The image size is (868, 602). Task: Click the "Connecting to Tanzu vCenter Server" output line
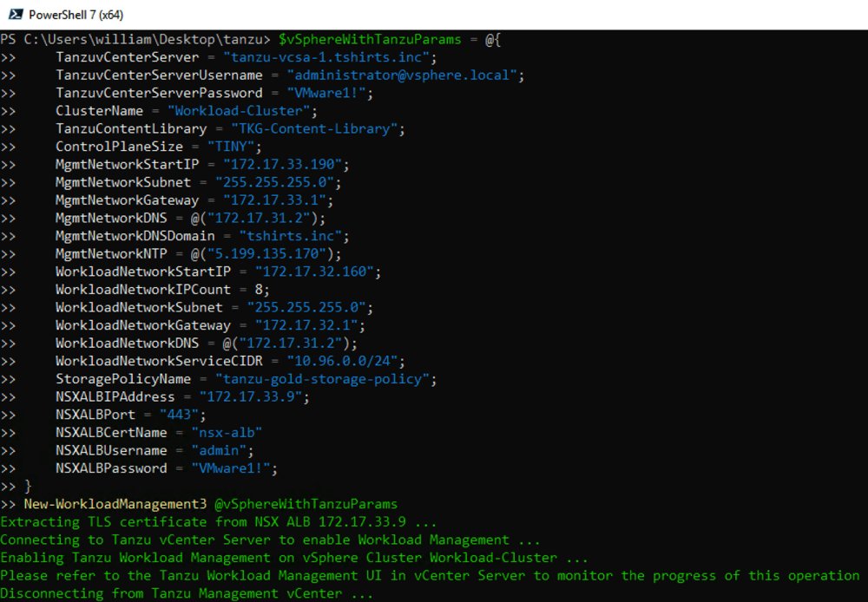pos(270,540)
